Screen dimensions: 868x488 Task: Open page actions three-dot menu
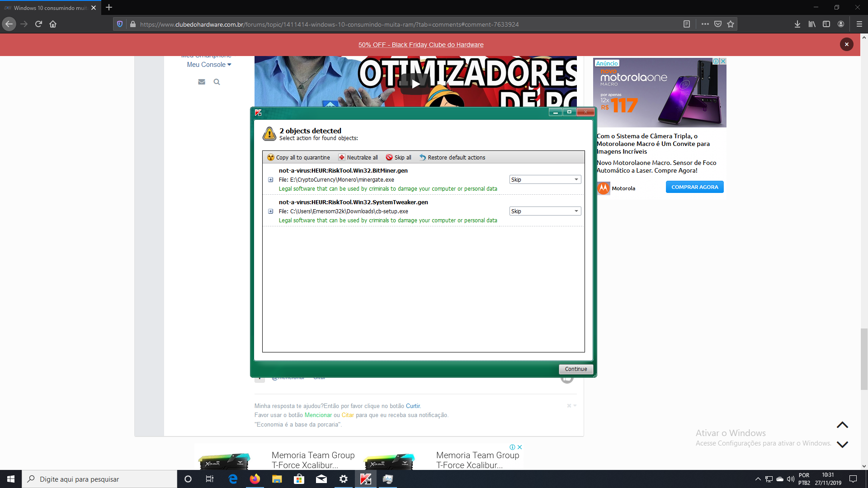[705, 24]
